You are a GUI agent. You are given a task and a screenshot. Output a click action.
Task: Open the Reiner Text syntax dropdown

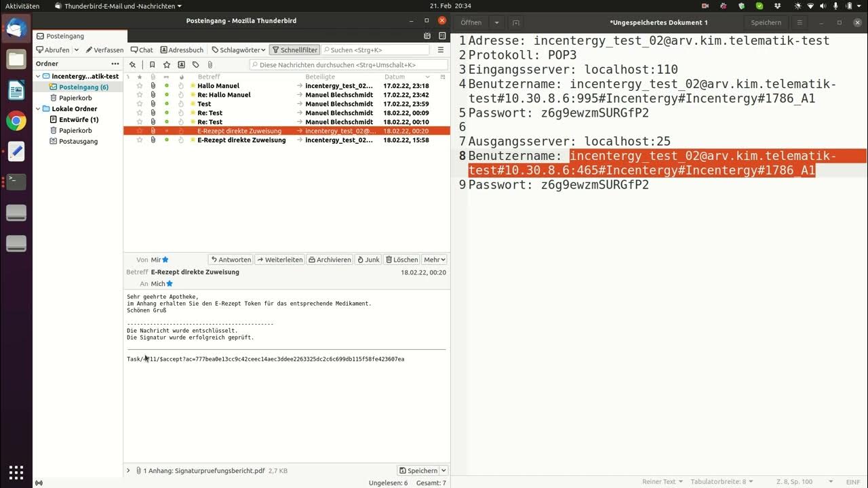coord(663,481)
